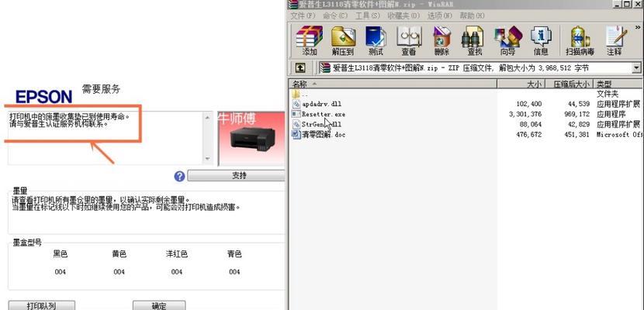This screenshot has height=310, width=644.
Task: Select the Resetter.exe file icon
Action: tap(296, 114)
